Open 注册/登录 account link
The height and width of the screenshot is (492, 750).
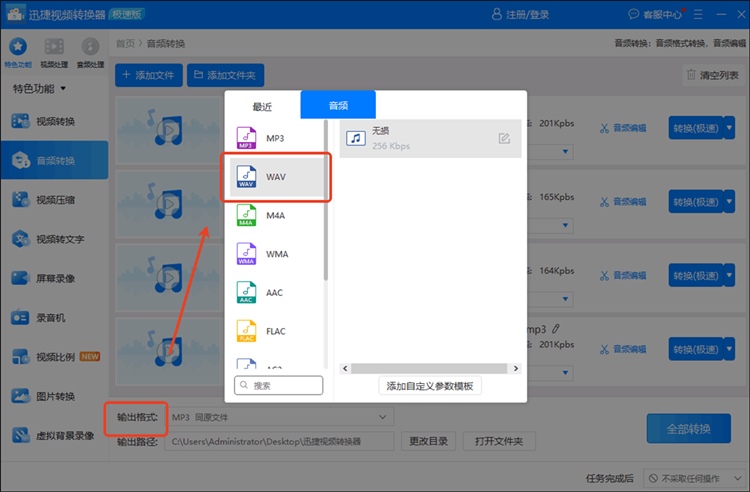point(520,14)
